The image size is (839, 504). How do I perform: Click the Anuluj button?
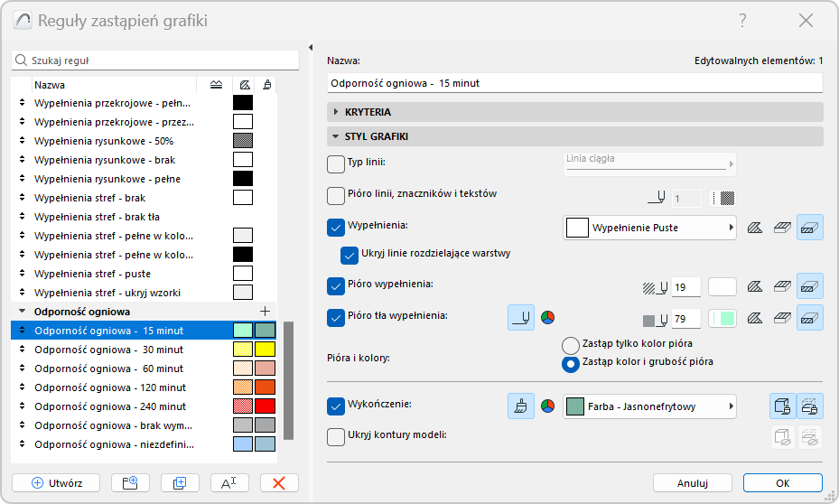[x=693, y=483]
